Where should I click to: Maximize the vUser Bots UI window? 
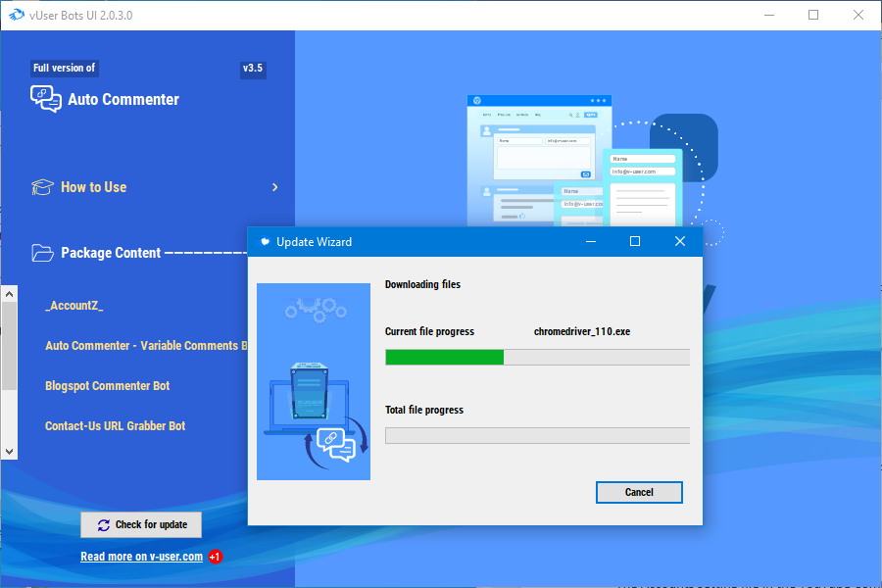[813, 16]
